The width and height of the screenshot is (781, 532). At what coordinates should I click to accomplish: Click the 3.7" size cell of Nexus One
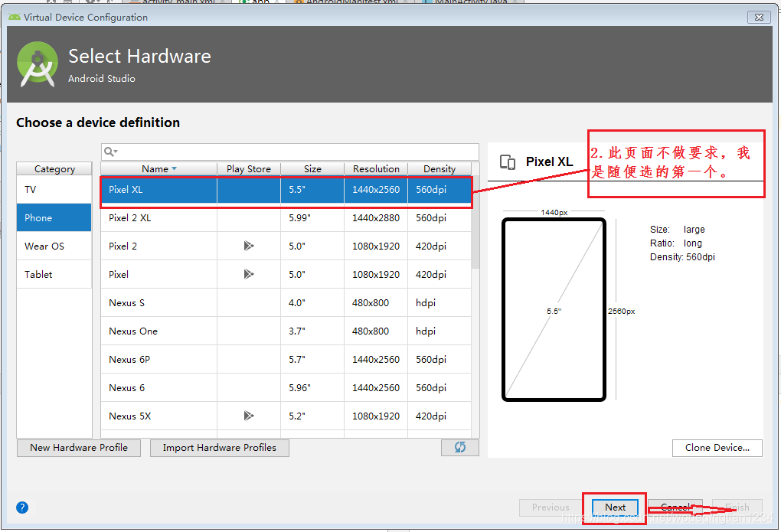pyautogui.click(x=312, y=331)
